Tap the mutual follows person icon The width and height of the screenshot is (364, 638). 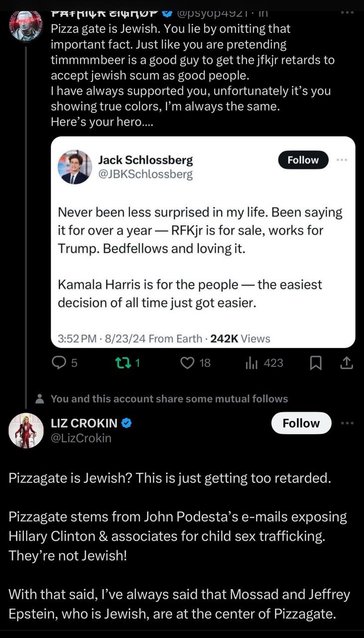click(x=40, y=399)
